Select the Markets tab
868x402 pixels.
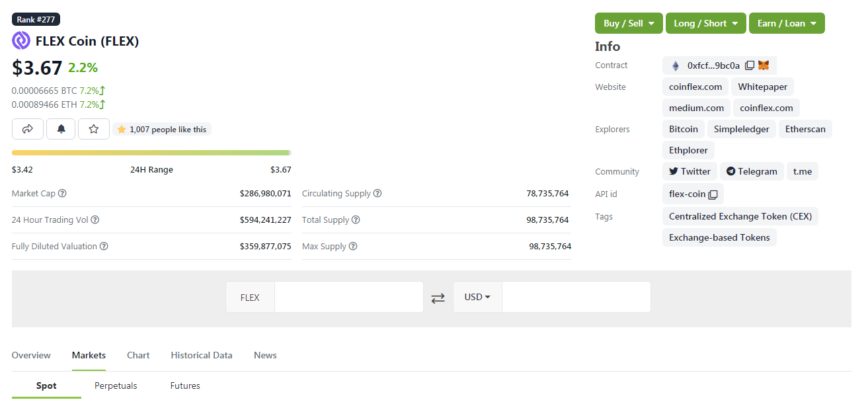click(89, 355)
